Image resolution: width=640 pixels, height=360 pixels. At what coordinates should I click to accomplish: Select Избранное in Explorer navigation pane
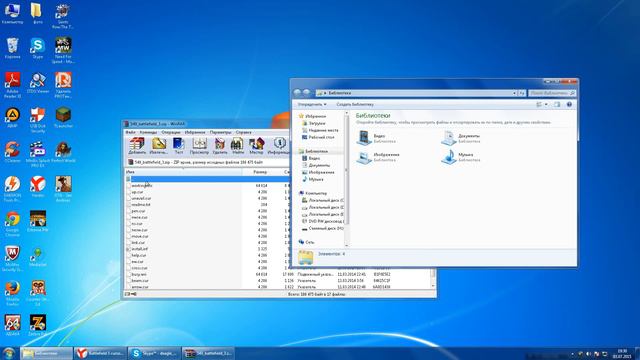point(315,116)
